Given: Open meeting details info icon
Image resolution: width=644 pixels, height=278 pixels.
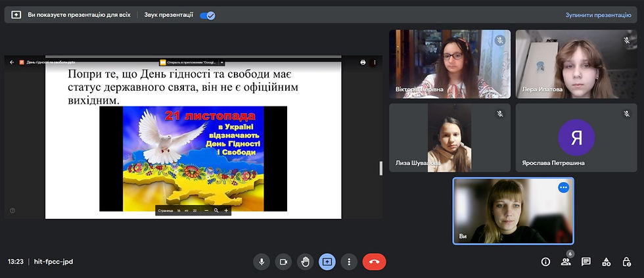Looking at the screenshot, I should click(545, 262).
